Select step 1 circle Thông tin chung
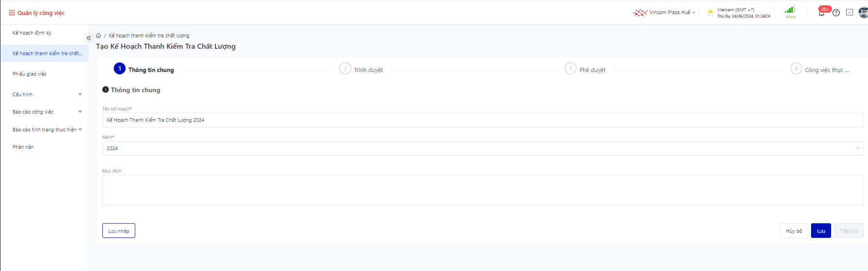 [x=120, y=69]
